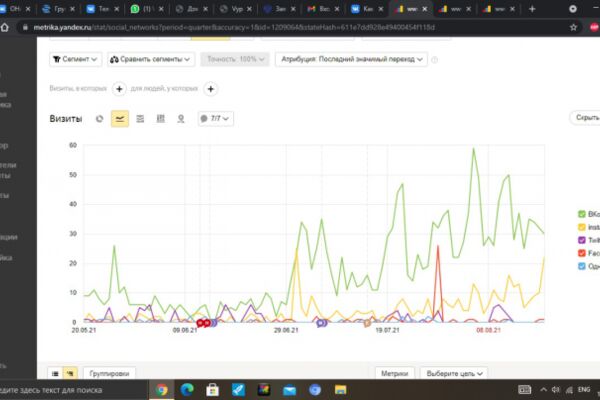600x400 pixels.
Task: Click the volume icon in system tray
Action: pos(556,390)
